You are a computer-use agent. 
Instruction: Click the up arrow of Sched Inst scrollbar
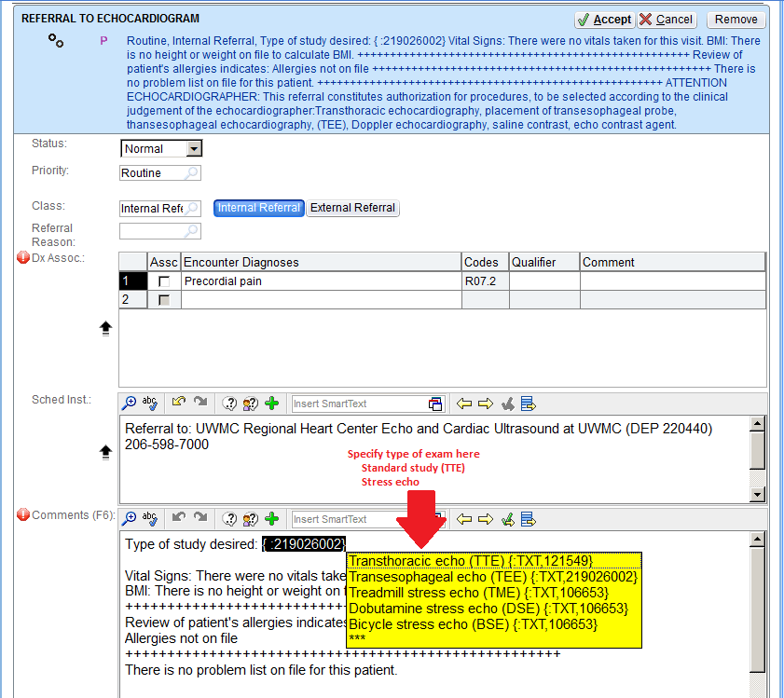(758, 424)
